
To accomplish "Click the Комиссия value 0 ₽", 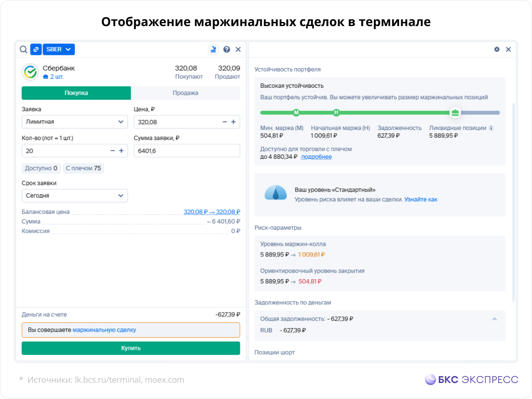I will coord(235,231).
